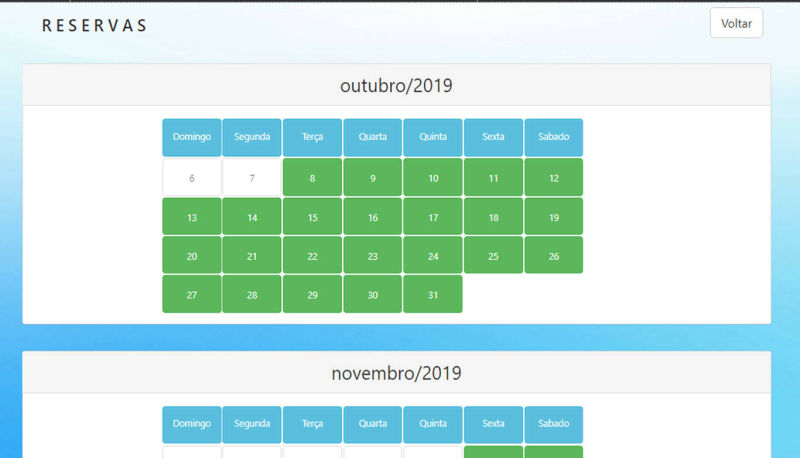Click the outubro/2019 month heading
Viewport: 800px width, 458px height.
(396, 86)
